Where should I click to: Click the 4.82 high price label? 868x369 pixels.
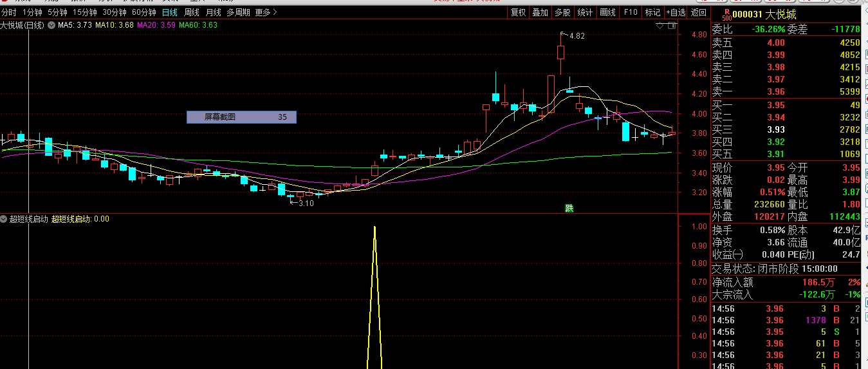coord(577,36)
